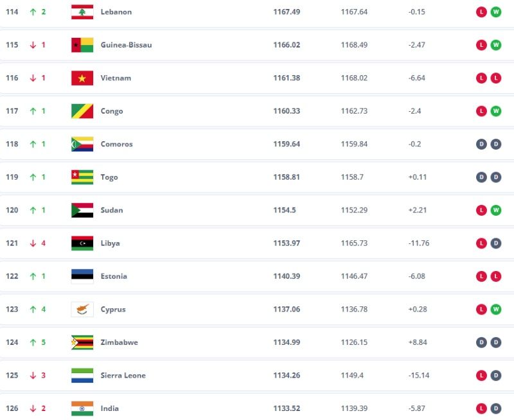
Task: Click Libya's total points 1153.97
Action: pos(287,243)
